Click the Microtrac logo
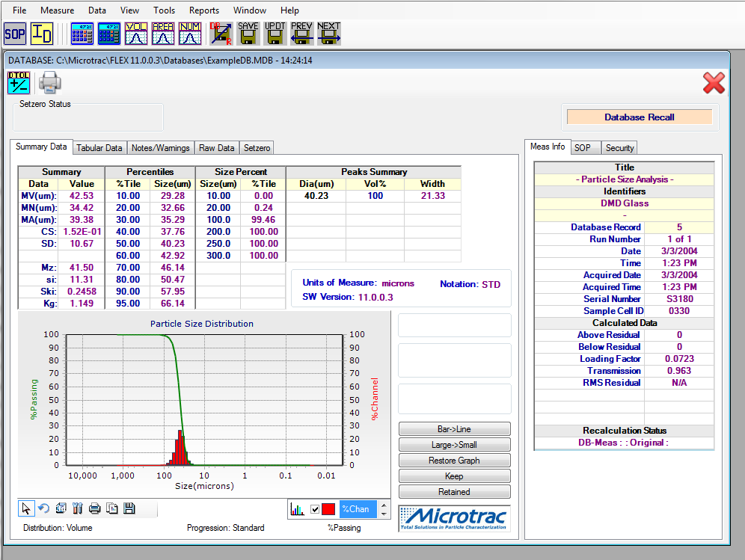Screen dimensions: 745x560 coord(454,518)
